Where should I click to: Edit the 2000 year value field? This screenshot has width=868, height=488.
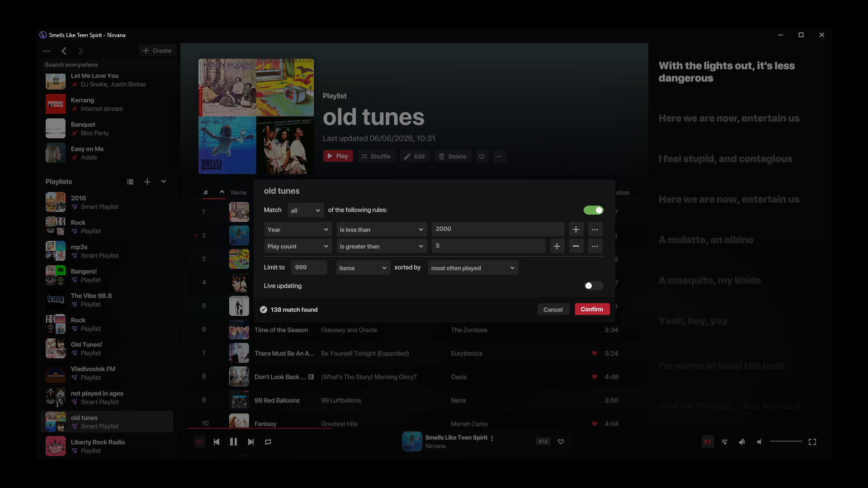498,229
